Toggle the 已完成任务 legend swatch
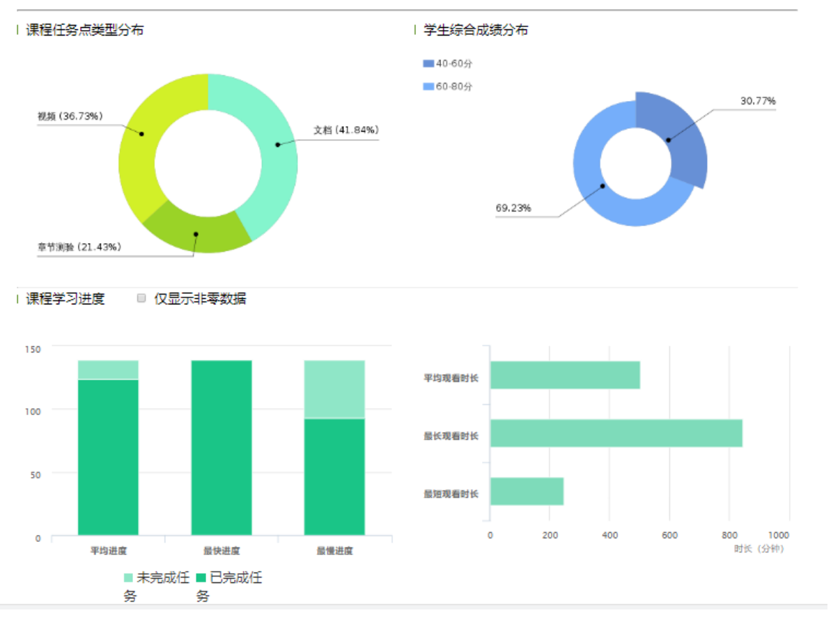Screen dimensions: 840x622 [x=202, y=578]
